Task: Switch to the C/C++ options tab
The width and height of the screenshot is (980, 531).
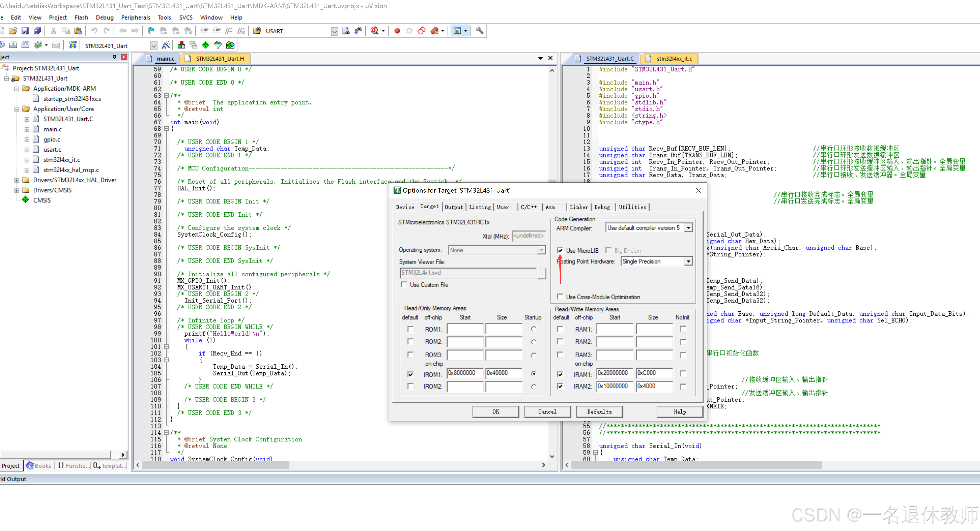Action: (x=528, y=207)
